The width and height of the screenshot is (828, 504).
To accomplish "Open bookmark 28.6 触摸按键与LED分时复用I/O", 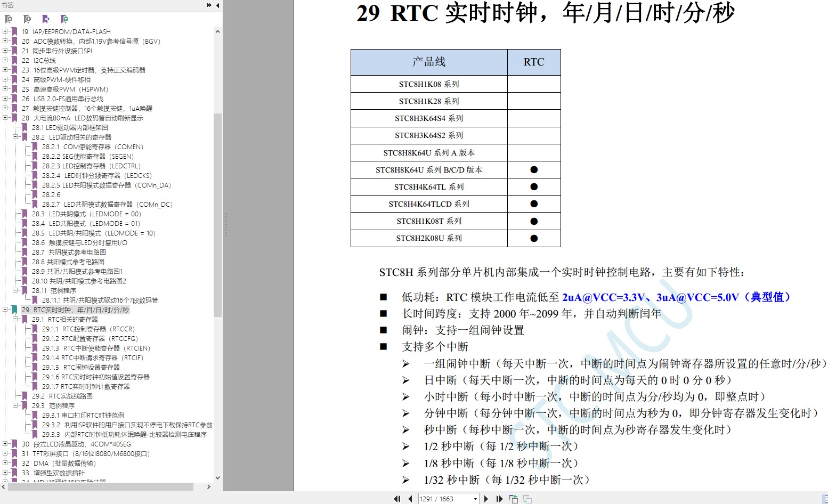I will click(79, 242).
